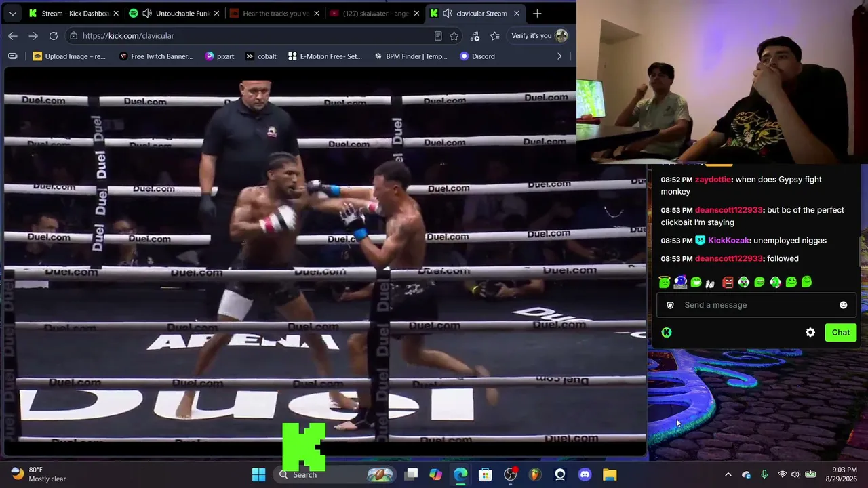The image size is (868, 488).
Task: Click the bookmarks bar leftmost pill icon
Action: tap(13, 56)
